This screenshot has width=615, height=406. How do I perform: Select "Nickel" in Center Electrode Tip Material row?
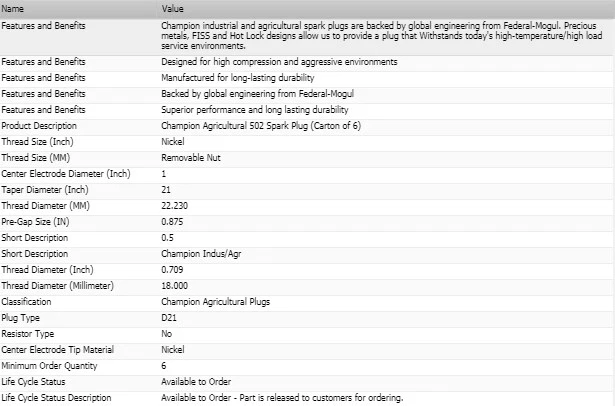(x=173, y=350)
